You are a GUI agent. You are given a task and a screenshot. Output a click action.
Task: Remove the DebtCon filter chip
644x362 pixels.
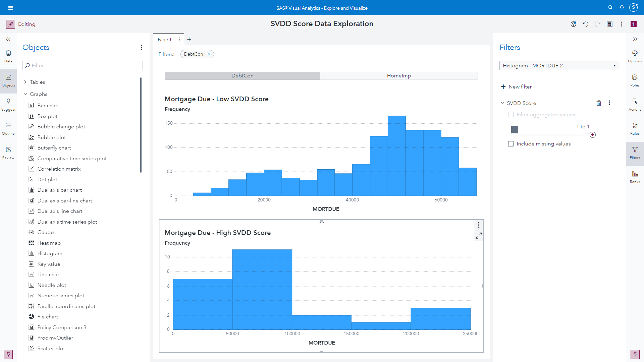209,54
